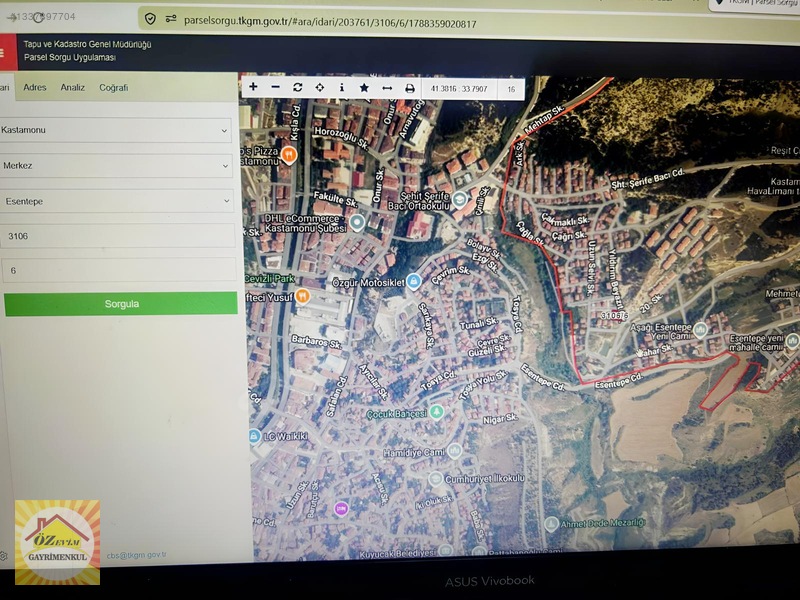Zoom out of the map with minus icon

(x=276, y=87)
